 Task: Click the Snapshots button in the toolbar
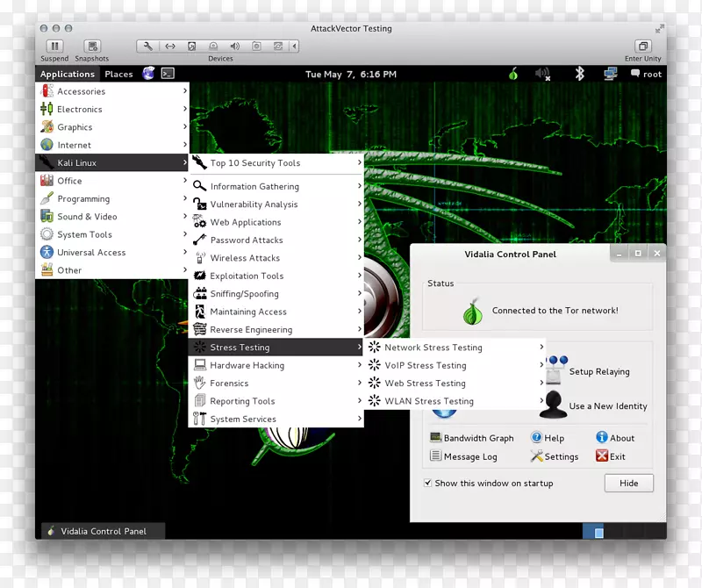[x=91, y=48]
